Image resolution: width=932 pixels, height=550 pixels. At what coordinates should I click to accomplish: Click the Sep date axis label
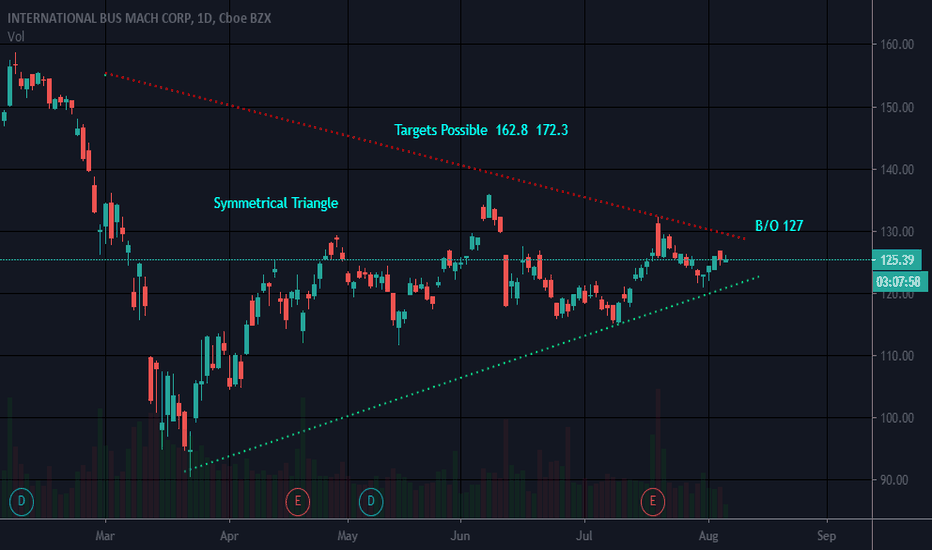pyautogui.click(x=826, y=536)
